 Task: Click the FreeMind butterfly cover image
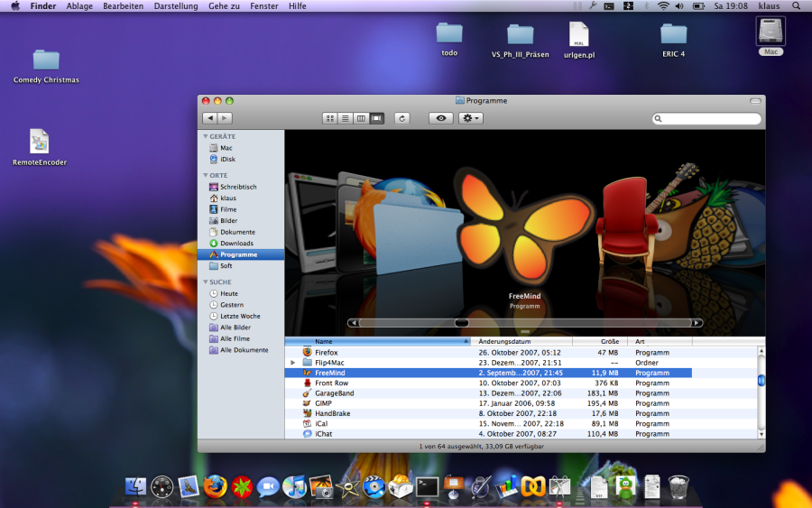(x=523, y=226)
